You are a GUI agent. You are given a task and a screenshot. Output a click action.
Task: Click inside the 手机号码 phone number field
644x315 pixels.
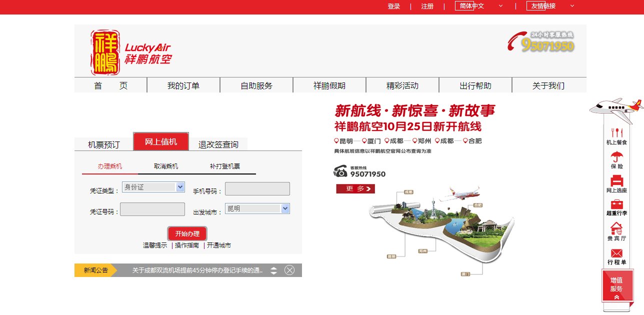click(257, 188)
